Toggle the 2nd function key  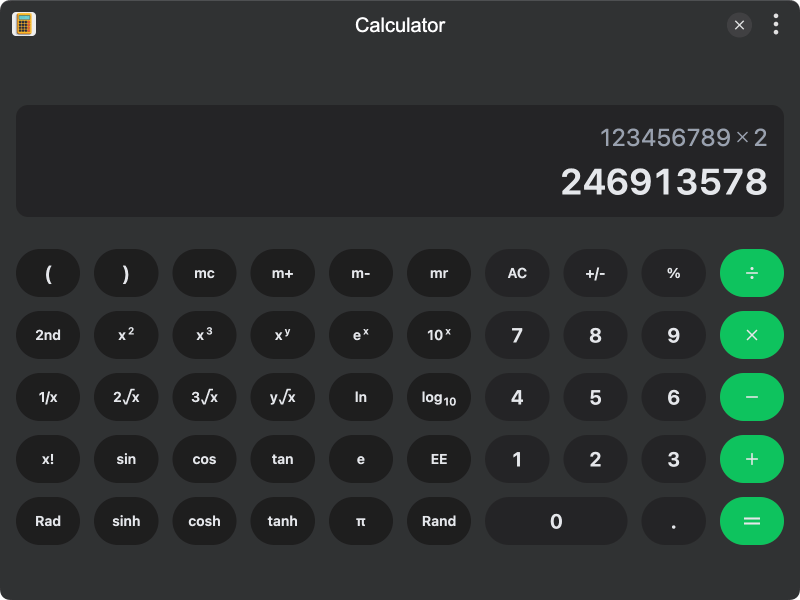point(48,335)
